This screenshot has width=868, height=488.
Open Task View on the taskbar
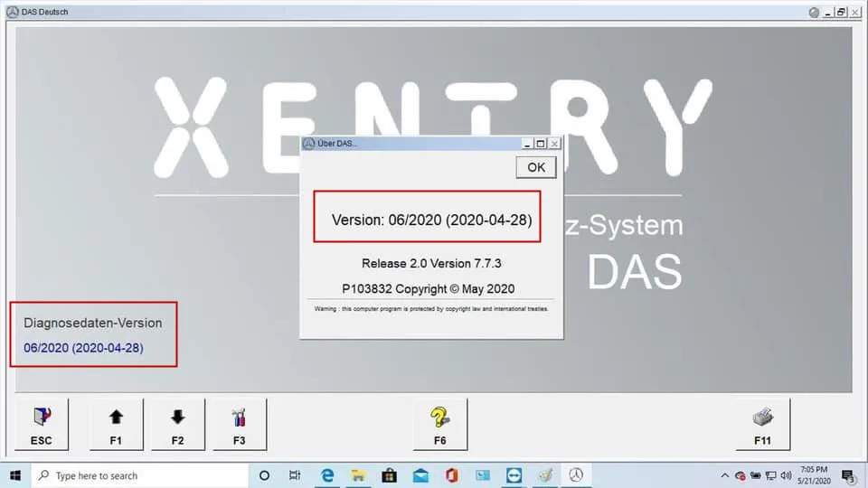[x=295, y=475]
